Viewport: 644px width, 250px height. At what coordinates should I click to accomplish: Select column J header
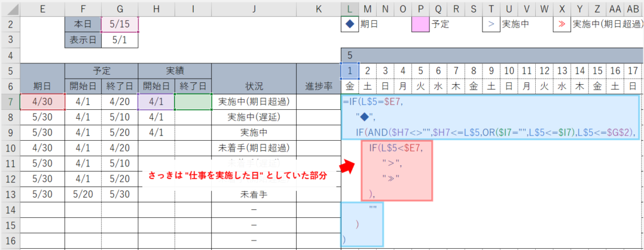point(254,8)
